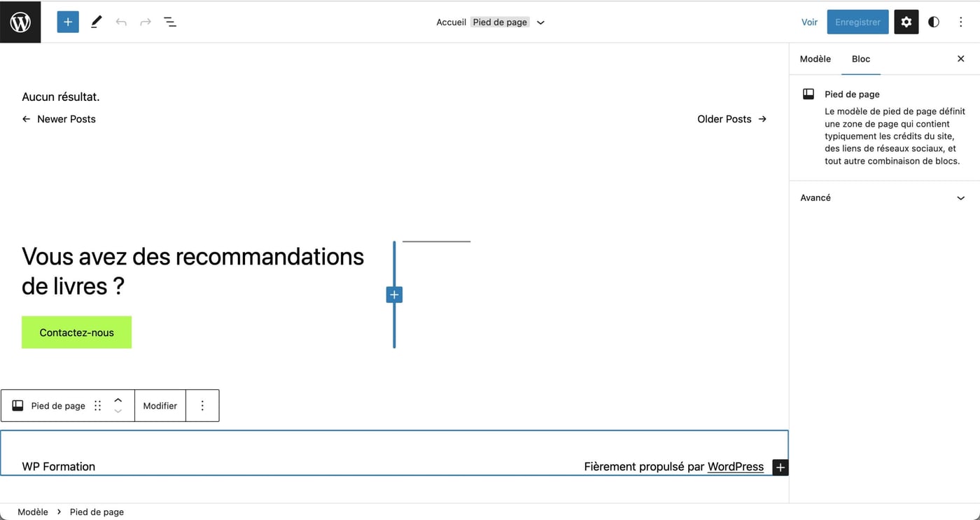Image resolution: width=980 pixels, height=520 pixels.
Task: Click the block drag handle
Action: click(x=98, y=406)
